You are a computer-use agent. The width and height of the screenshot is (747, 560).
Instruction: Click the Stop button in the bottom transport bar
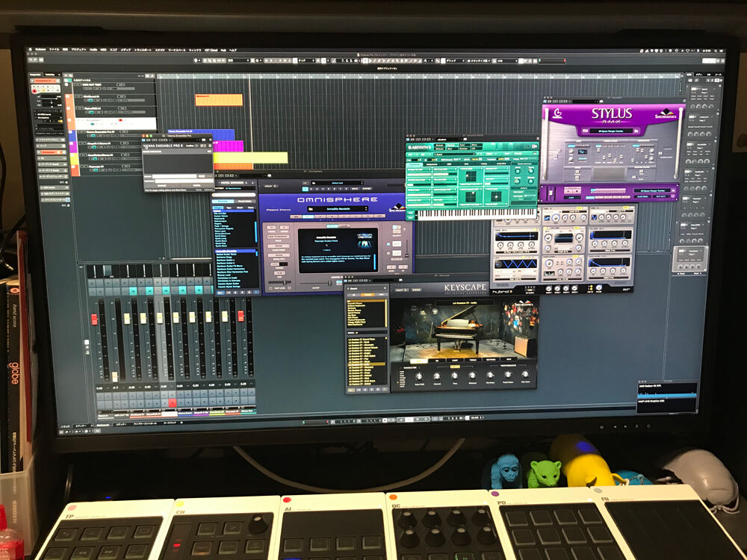pos(408,419)
